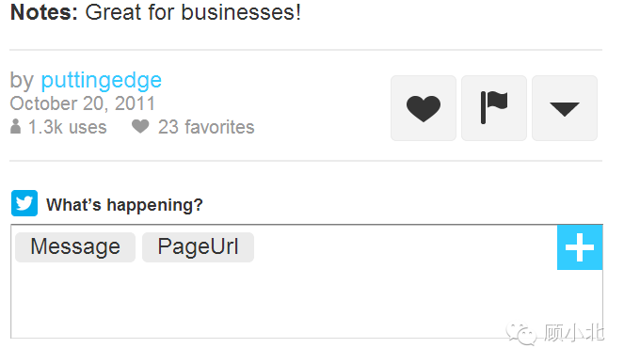This screenshot has height=364, width=624.
Task: Select the Message ingredient tag
Action: tap(75, 247)
